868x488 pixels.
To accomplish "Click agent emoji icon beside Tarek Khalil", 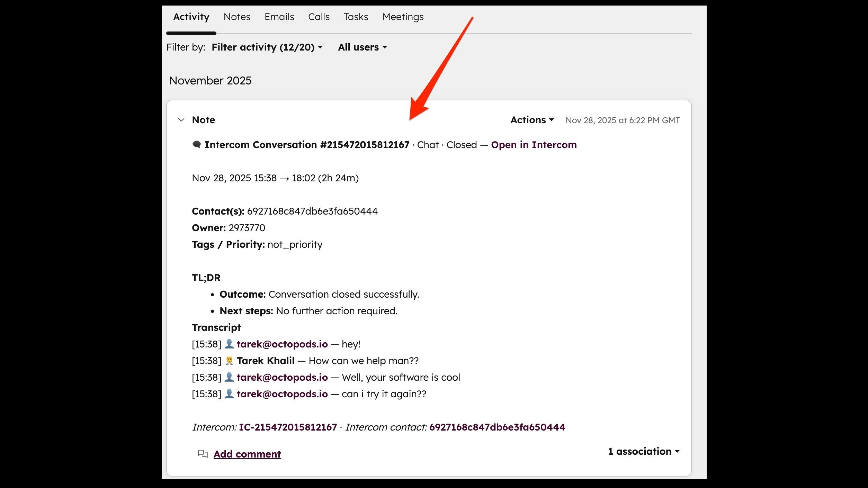I will coord(229,361).
